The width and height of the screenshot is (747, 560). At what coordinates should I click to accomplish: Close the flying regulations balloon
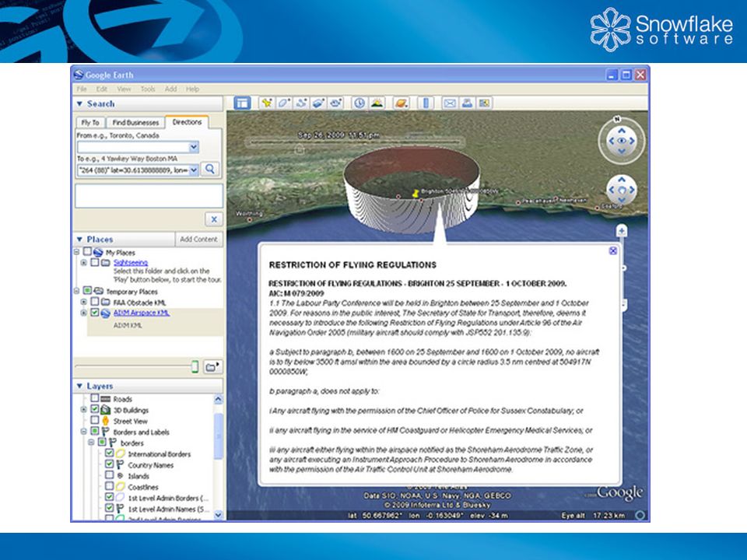click(x=613, y=250)
